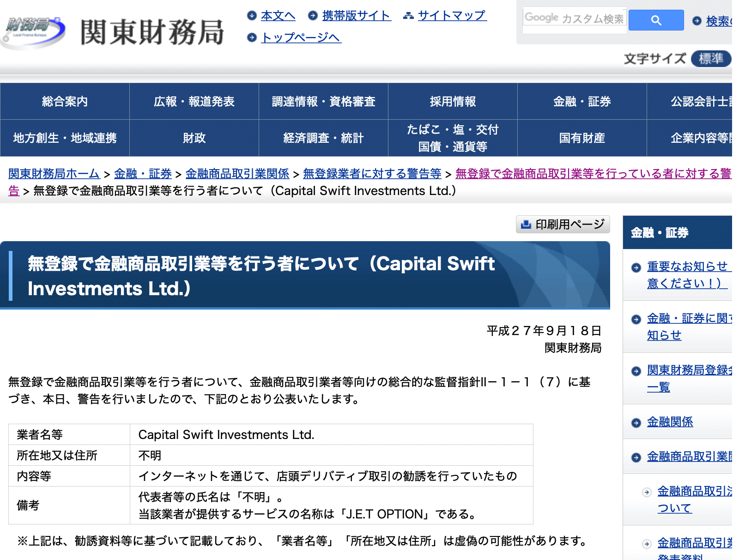Screen dimensions: 739x560
Task: Click the 備考 table cell
Action: coord(69,505)
